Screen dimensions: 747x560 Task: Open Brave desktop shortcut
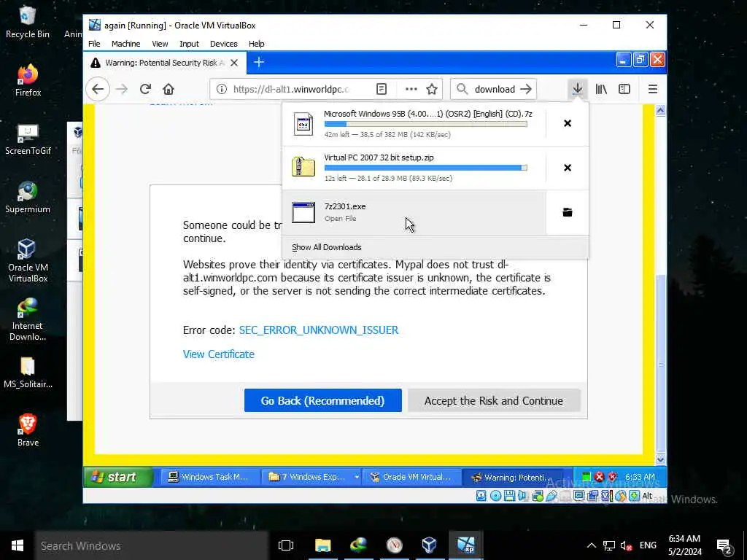click(28, 430)
